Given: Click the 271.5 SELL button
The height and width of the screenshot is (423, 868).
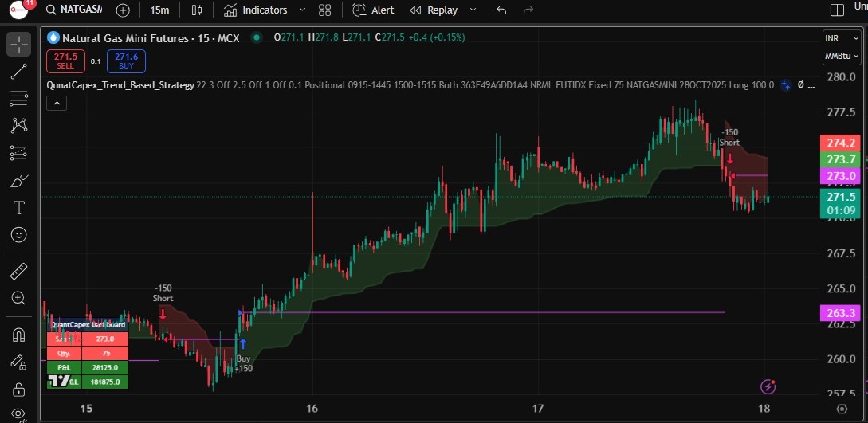Looking at the screenshot, I should (x=65, y=61).
